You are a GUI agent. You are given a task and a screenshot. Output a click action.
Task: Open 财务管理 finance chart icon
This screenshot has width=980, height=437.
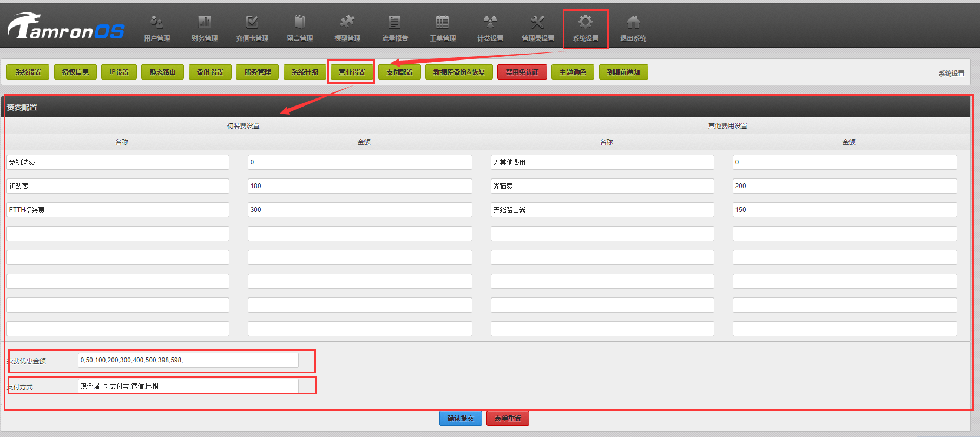click(x=205, y=22)
